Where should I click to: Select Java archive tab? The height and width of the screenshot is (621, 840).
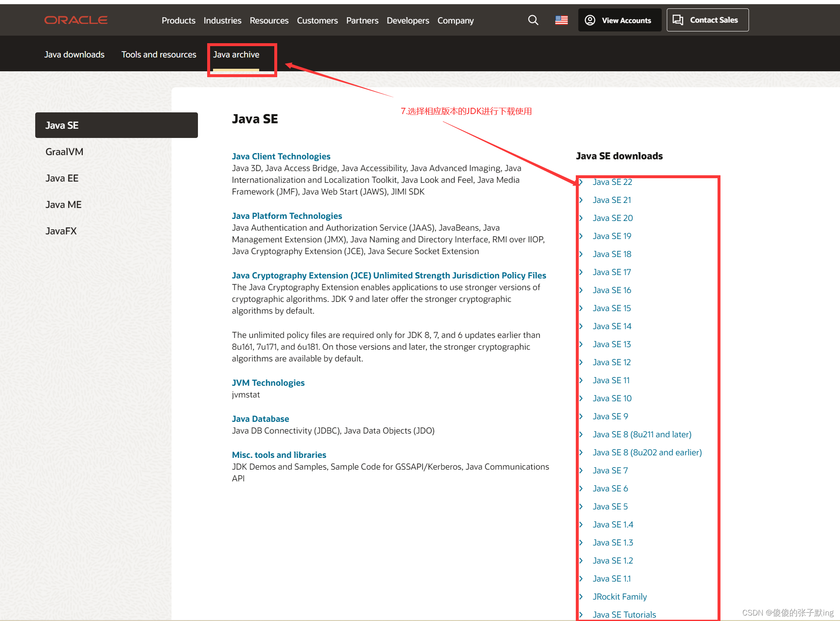(x=236, y=54)
